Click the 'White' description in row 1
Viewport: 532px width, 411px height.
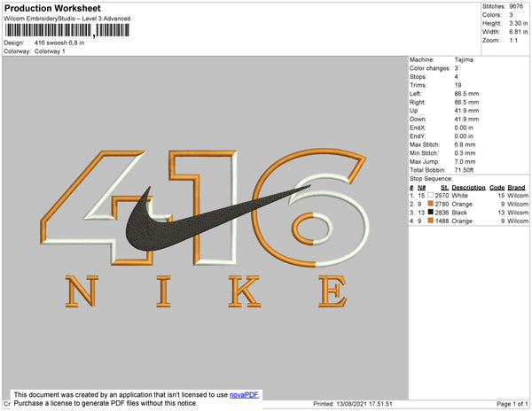click(459, 196)
